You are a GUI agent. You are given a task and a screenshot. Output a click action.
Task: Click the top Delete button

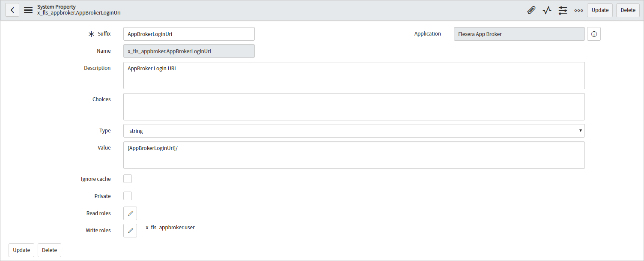(x=627, y=10)
